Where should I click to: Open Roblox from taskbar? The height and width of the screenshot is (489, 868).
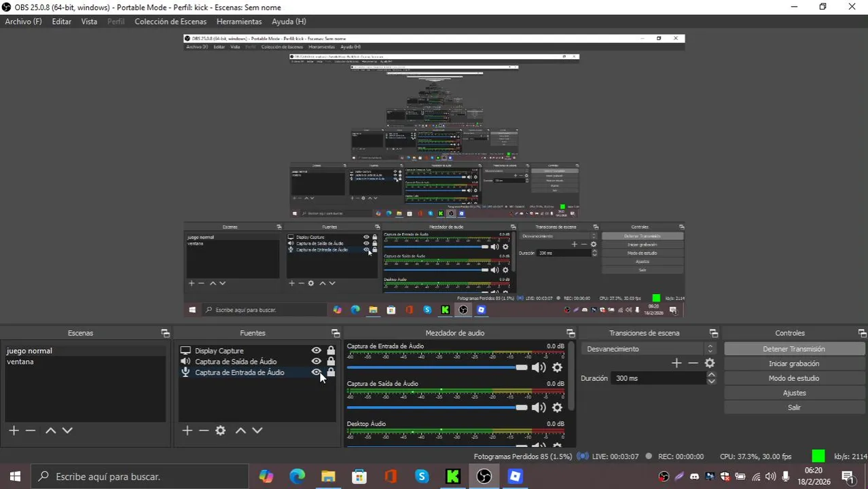coord(516,477)
